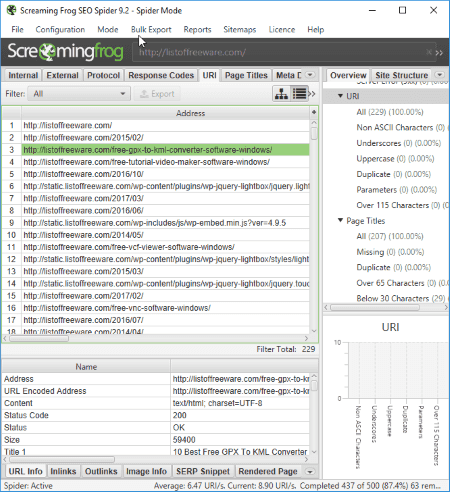Click the Name column header
This screenshot has width=450, height=492.
click(86, 367)
